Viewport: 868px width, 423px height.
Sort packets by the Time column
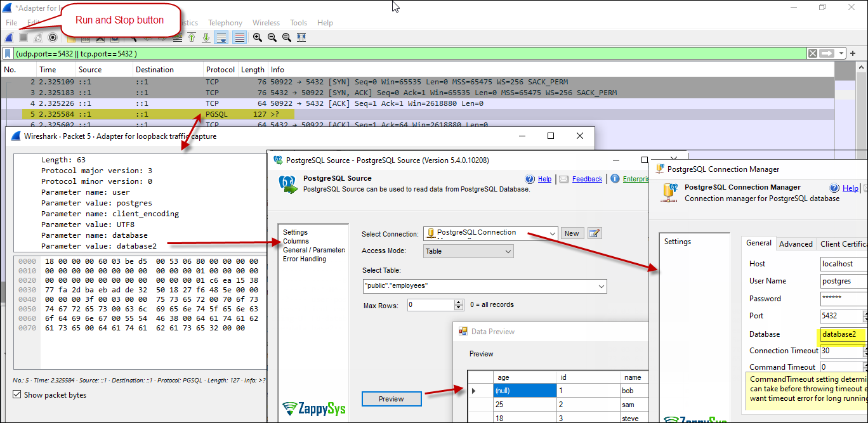click(x=55, y=70)
